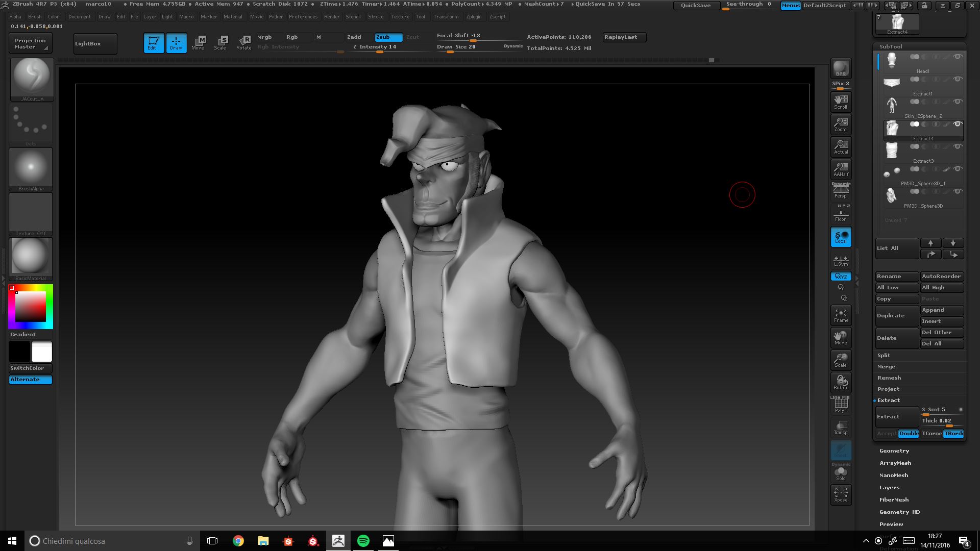Open the Document menu
The height and width of the screenshot is (551, 980).
coord(80,17)
